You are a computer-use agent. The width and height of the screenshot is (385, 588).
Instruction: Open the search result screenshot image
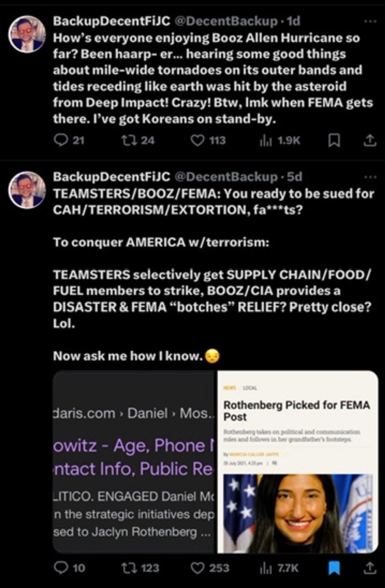(135, 462)
